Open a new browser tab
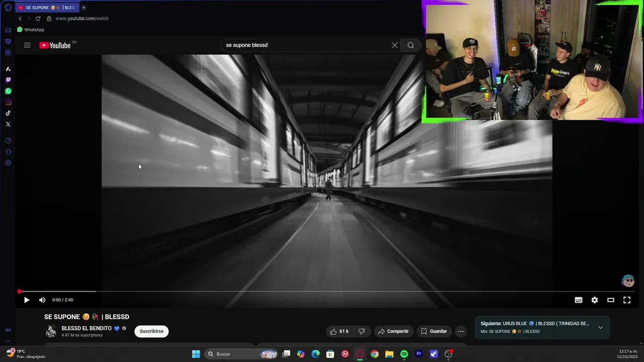Viewport: 644px width, 362px height. pyautogui.click(x=84, y=8)
